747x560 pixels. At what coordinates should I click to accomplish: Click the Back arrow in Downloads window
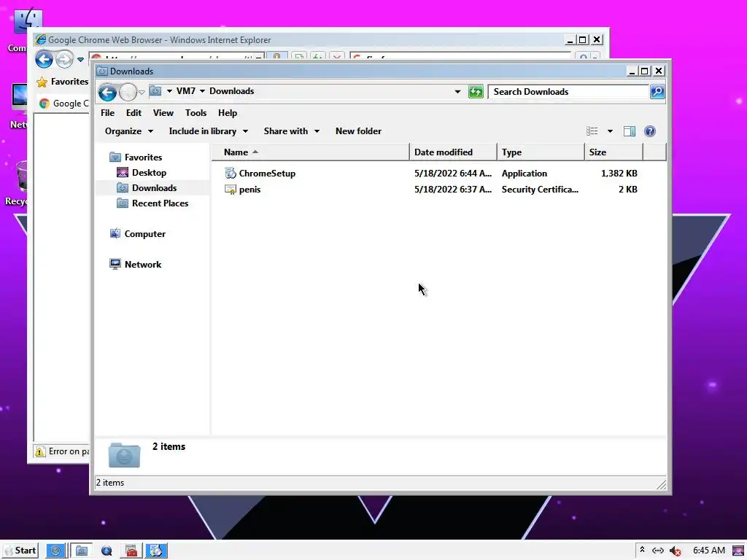[x=107, y=92]
